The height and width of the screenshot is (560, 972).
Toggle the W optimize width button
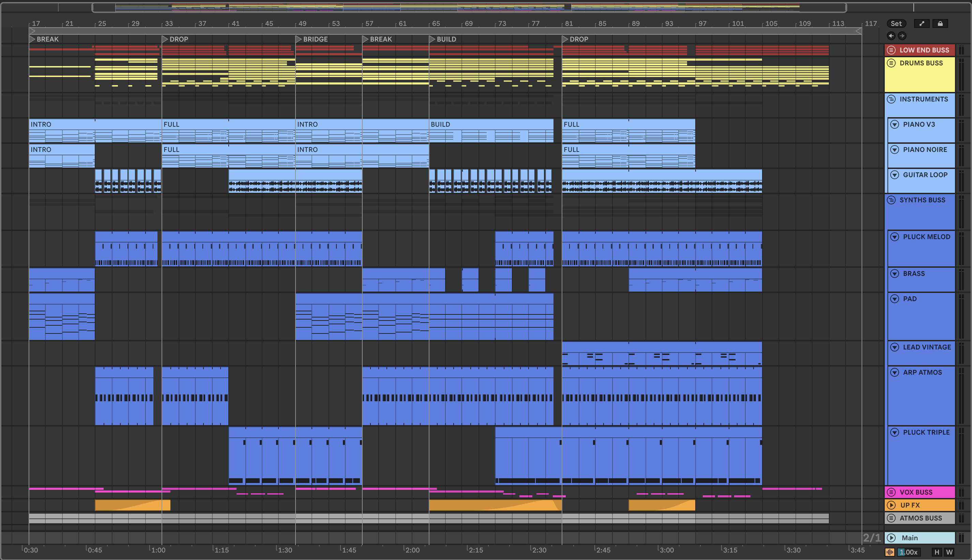tap(949, 552)
